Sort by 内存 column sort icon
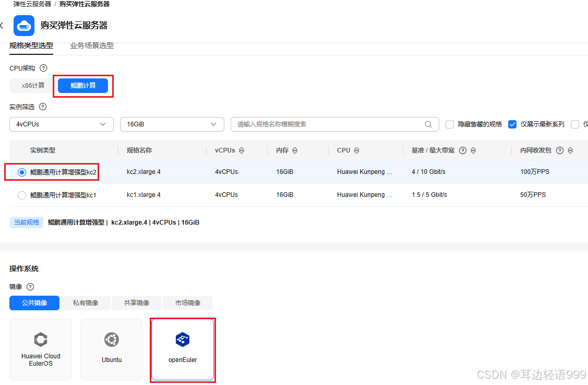588x385 pixels. pos(295,150)
